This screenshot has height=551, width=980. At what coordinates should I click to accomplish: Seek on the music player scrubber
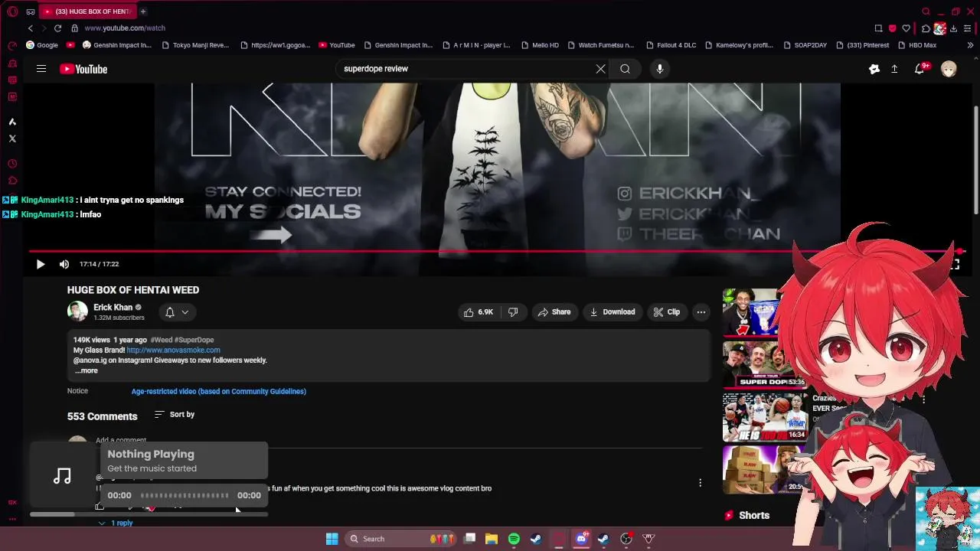point(185,495)
